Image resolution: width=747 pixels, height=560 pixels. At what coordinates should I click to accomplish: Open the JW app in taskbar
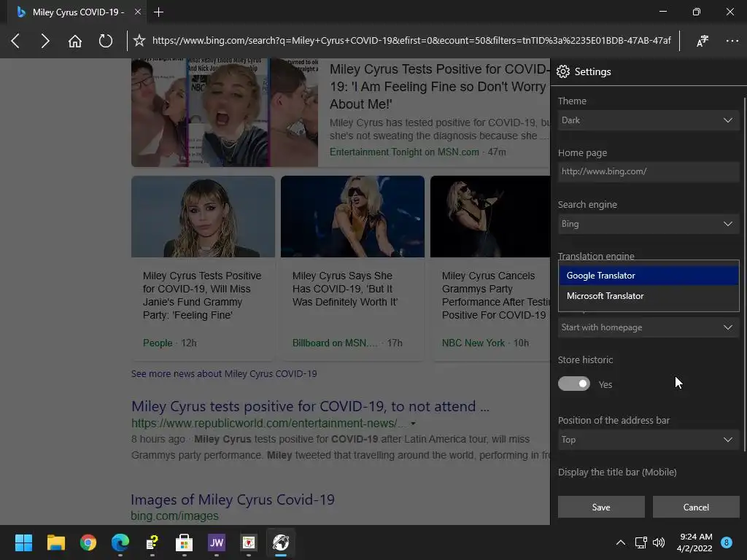[x=216, y=542]
